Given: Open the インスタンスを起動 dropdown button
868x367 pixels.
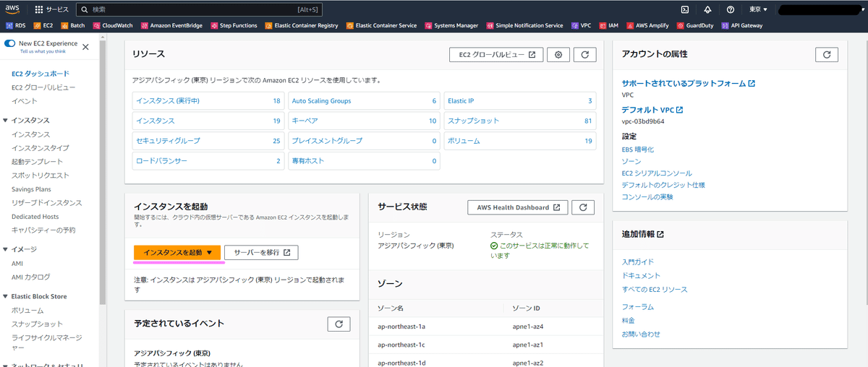Looking at the screenshot, I should [177, 252].
